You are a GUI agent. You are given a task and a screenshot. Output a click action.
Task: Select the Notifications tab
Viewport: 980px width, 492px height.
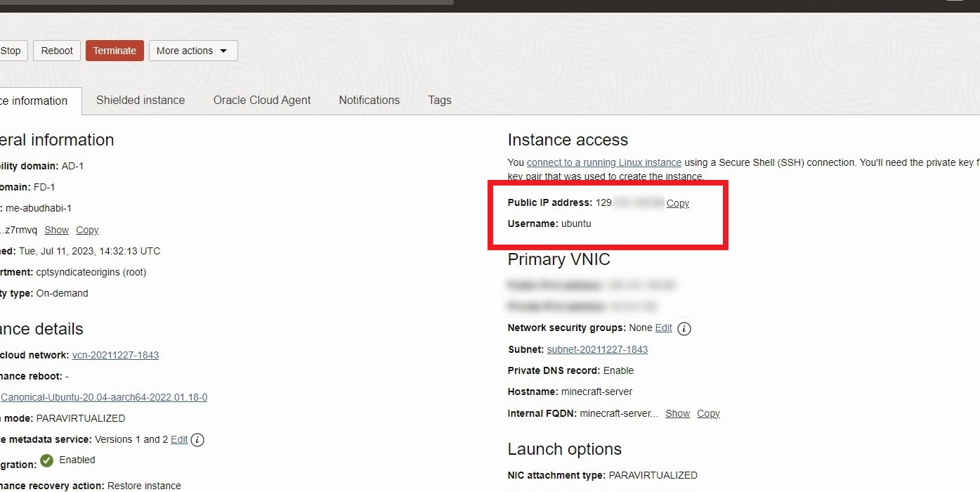coord(369,101)
